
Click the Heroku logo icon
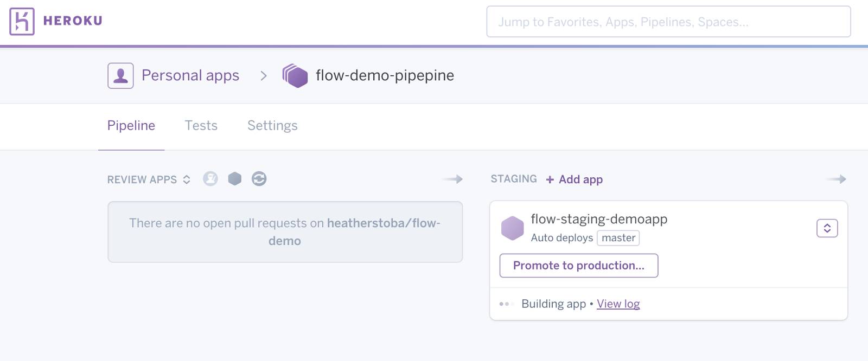point(22,22)
